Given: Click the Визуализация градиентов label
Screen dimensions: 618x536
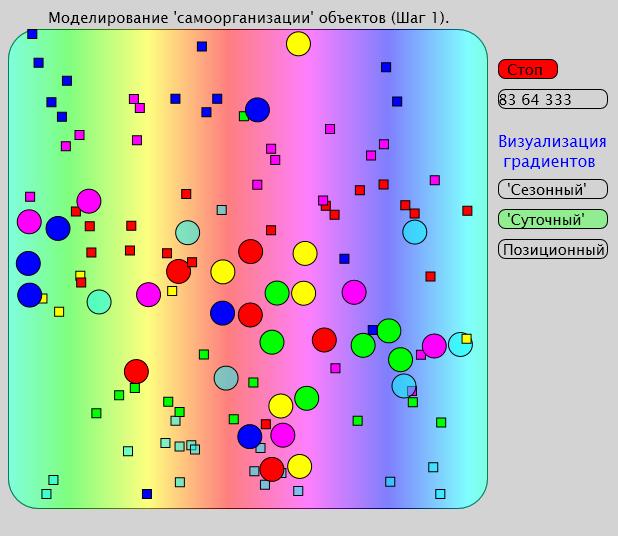Looking at the screenshot, I should [x=552, y=151].
